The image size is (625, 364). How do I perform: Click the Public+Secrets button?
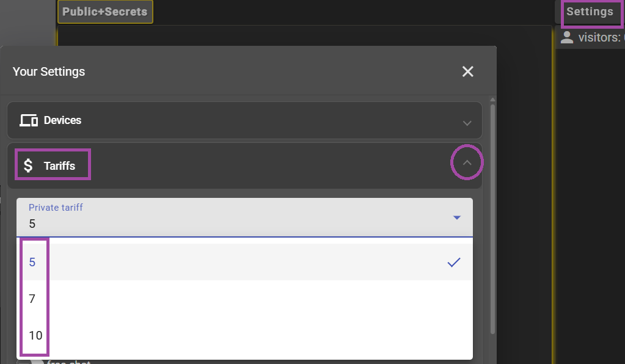point(105,12)
